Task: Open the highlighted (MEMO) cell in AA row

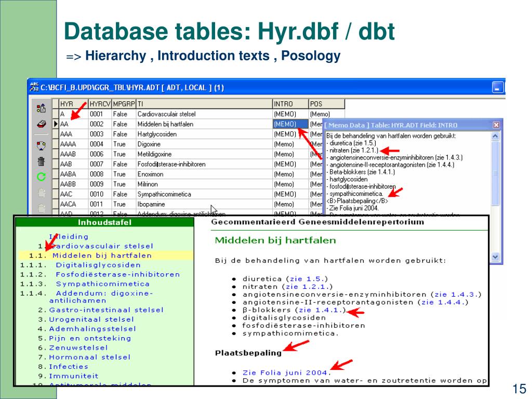Action: [x=290, y=124]
